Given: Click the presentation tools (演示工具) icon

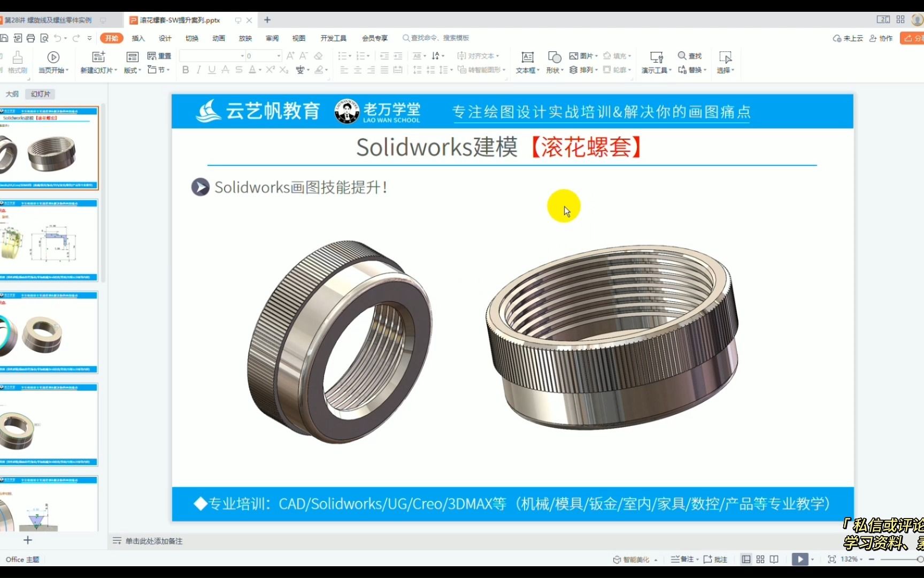Looking at the screenshot, I should tap(656, 57).
